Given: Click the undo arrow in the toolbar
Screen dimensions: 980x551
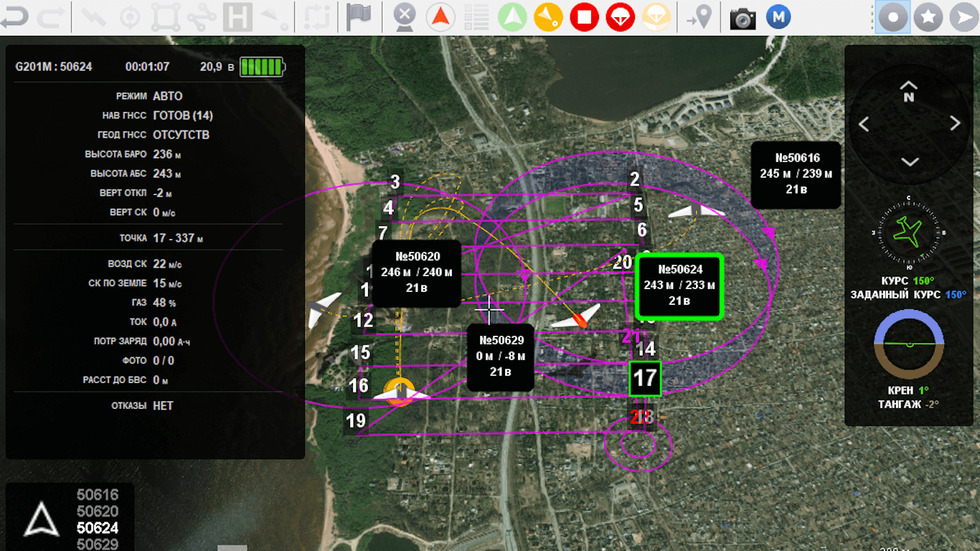Looking at the screenshot, I should [x=14, y=17].
